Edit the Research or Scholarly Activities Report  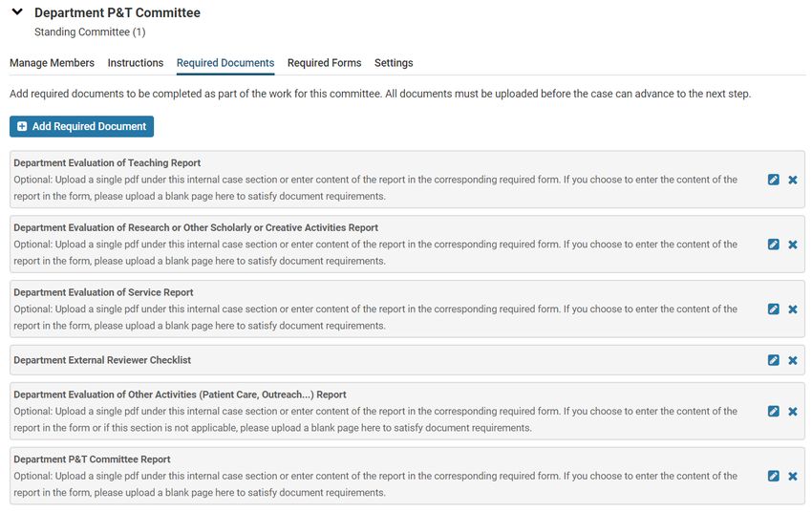point(773,245)
